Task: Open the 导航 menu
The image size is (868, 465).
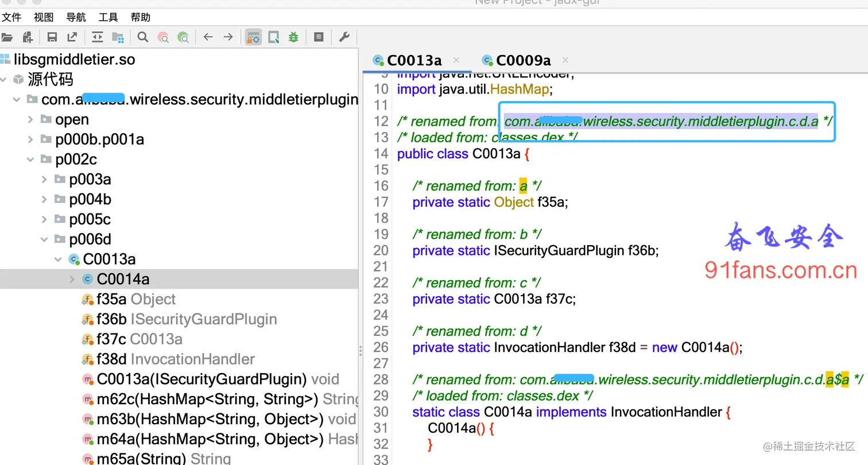Action: (x=76, y=17)
